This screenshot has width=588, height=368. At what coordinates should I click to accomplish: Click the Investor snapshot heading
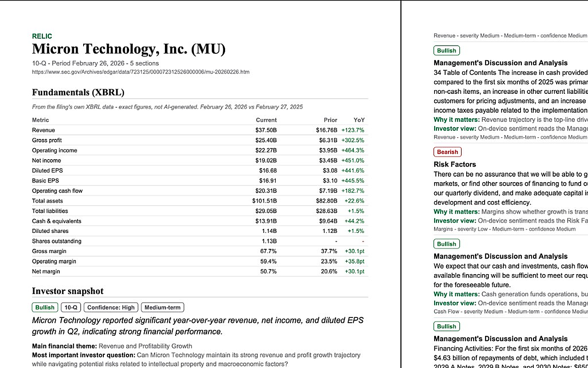pos(68,291)
